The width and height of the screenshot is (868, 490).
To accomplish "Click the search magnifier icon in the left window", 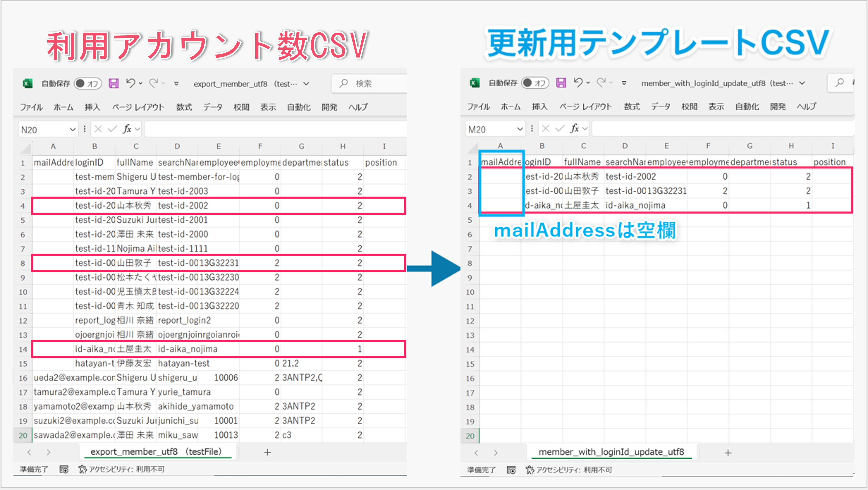I will click(x=344, y=83).
